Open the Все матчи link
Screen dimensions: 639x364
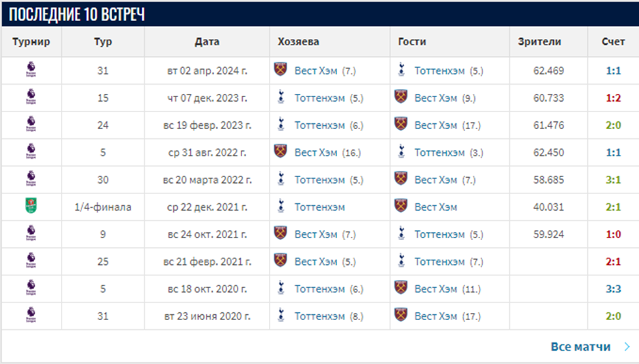[581, 346]
